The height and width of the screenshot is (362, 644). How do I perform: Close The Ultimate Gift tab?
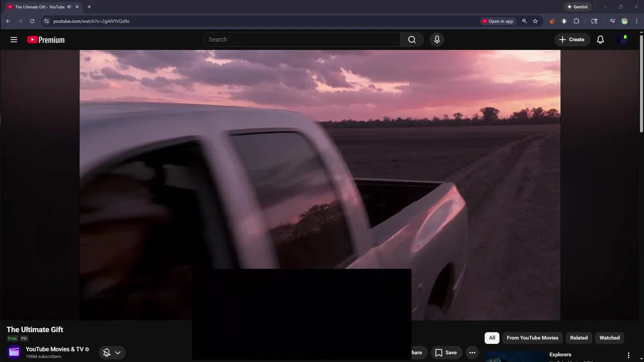(77, 7)
